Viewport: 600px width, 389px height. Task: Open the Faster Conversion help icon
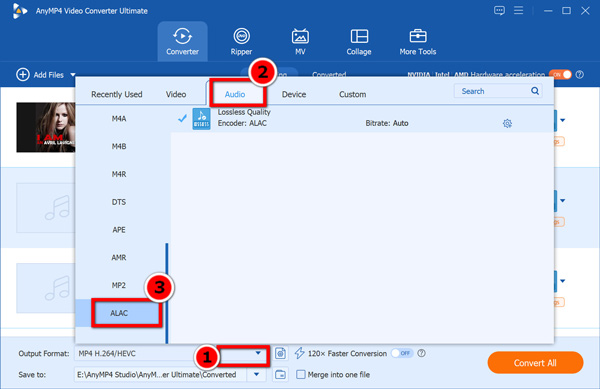pos(421,353)
